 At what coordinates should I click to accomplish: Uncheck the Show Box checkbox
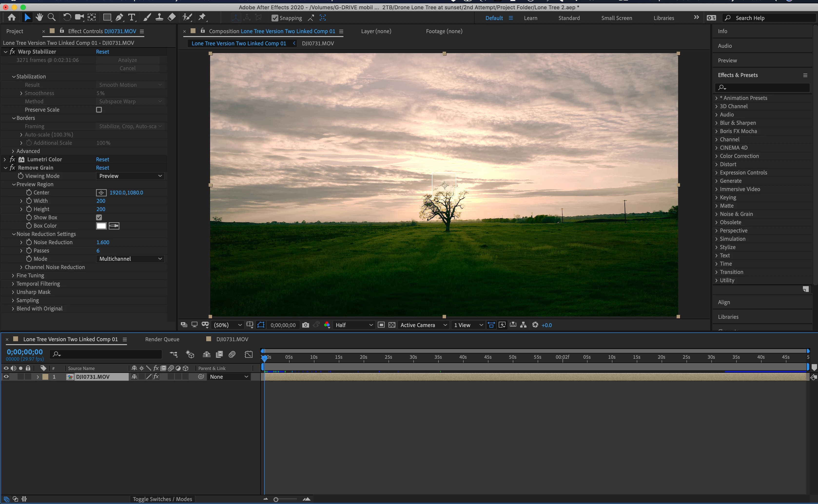[99, 217]
